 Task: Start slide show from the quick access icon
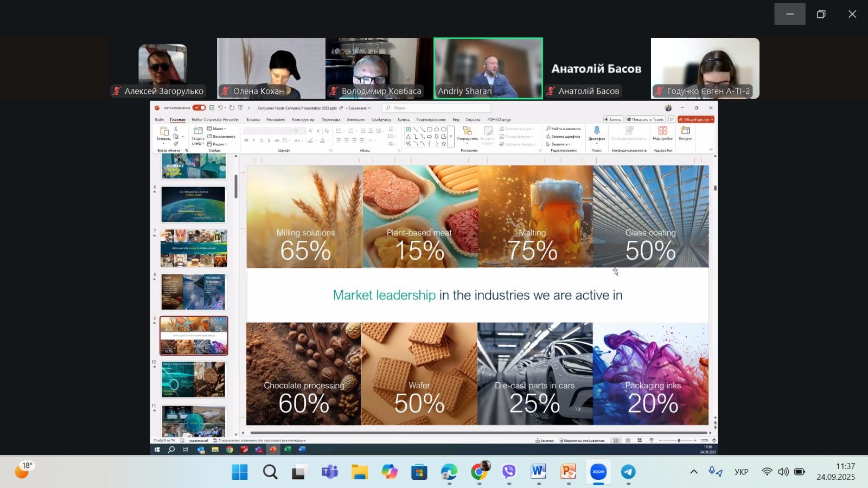(x=240, y=108)
